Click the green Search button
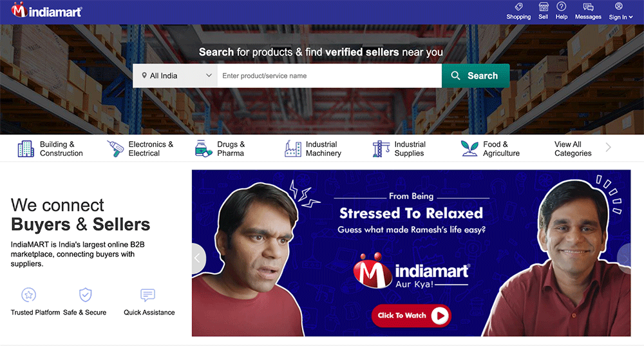 476,75
